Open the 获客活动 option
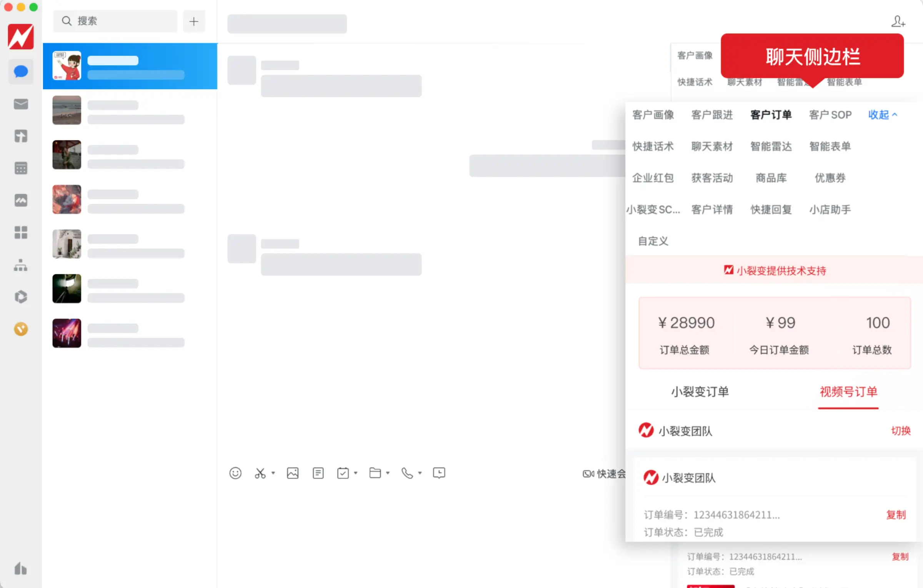This screenshot has height=588, width=923. click(712, 178)
